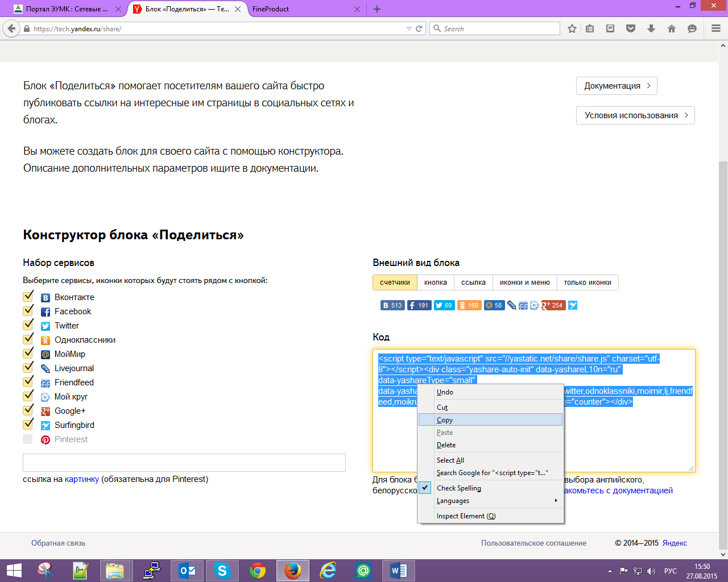The image size is (728, 582).
Task: Open the URL bar history dropdown arrow
Action: pos(409,28)
